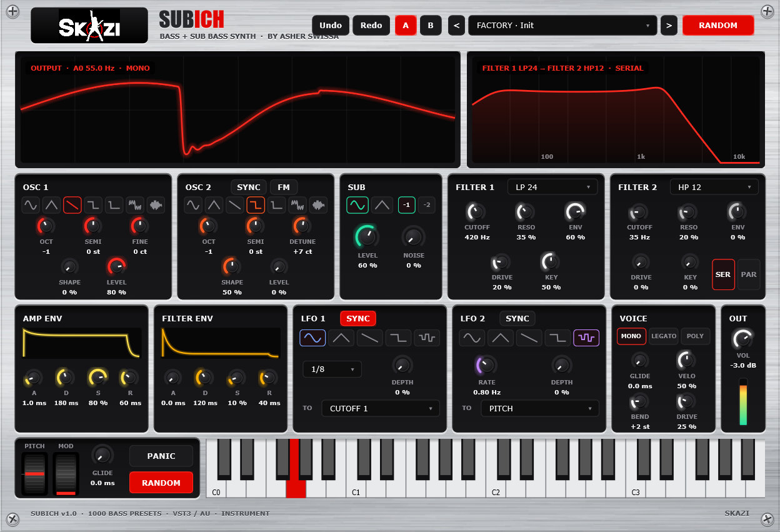Set sub oscillator to -1 octave
780x532 pixels.
(x=407, y=204)
